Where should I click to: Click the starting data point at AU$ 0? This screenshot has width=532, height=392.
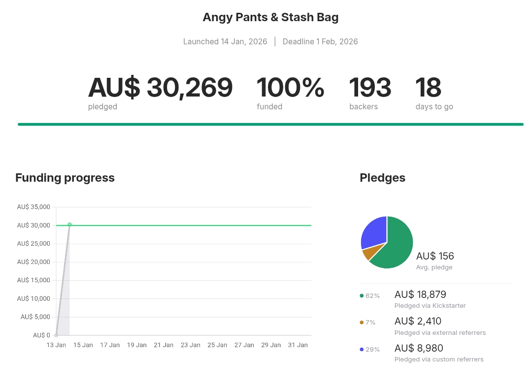[56, 335]
